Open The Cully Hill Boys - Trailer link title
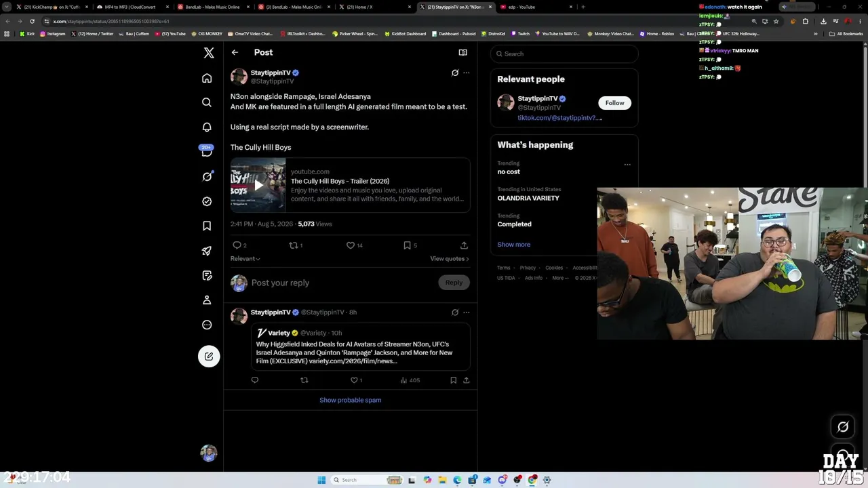Image resolution: width=868 pixels, height=488 pixels. click(x=340, y=181)
